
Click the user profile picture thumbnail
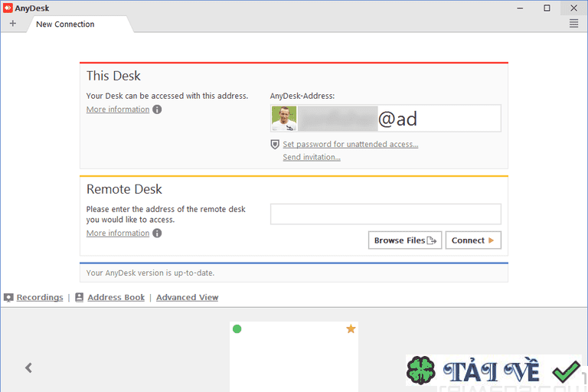[x=284, y=119]
